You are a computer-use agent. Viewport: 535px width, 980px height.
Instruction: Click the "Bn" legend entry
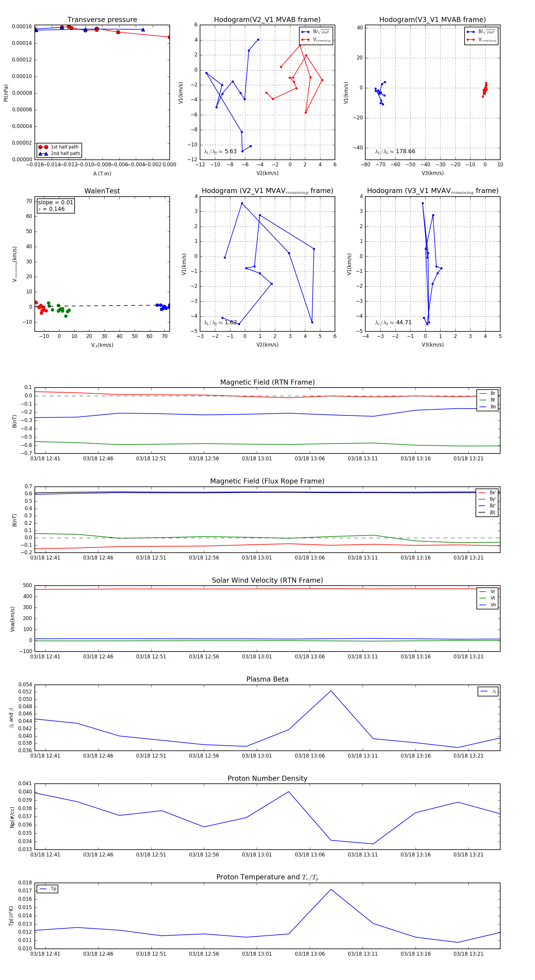pyautogui.click(x=487, y=407)
